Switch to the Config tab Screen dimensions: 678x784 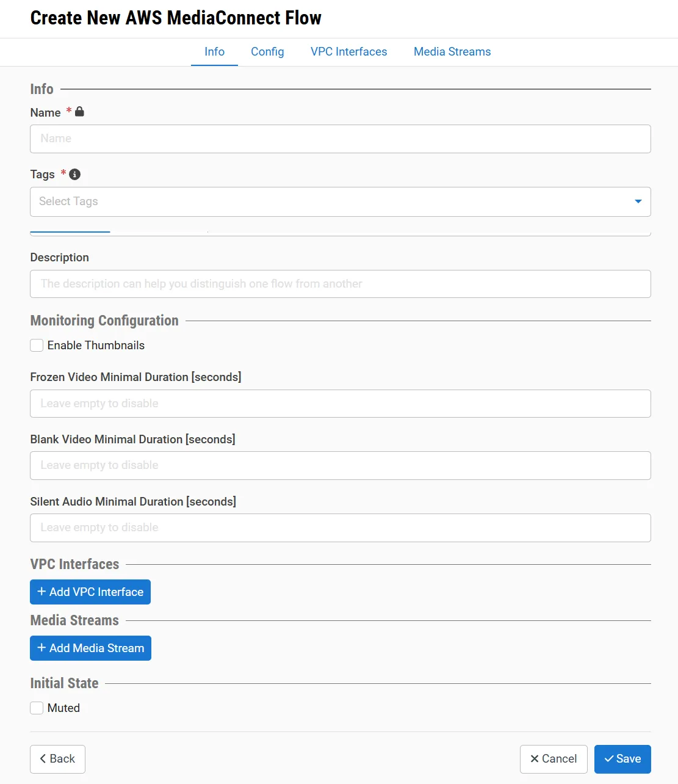coord(267,52)
